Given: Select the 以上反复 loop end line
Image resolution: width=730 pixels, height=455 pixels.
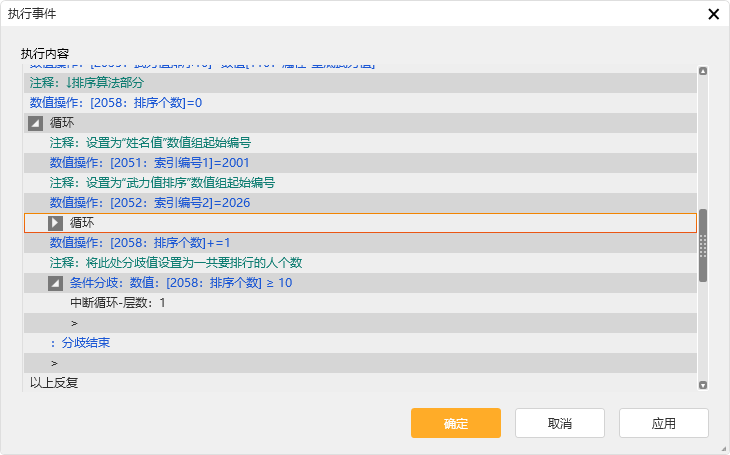Looking at the screenshot, I should tap(54, 382).
